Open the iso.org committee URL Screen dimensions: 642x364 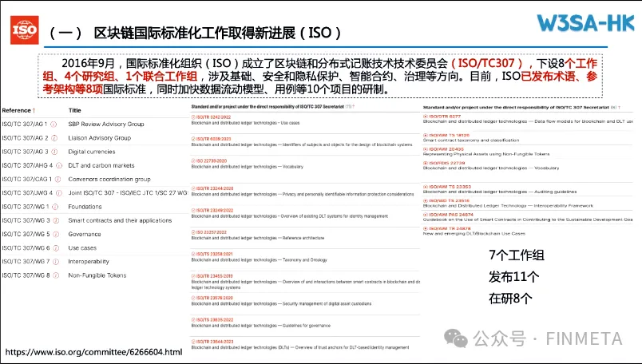[94, 351]
